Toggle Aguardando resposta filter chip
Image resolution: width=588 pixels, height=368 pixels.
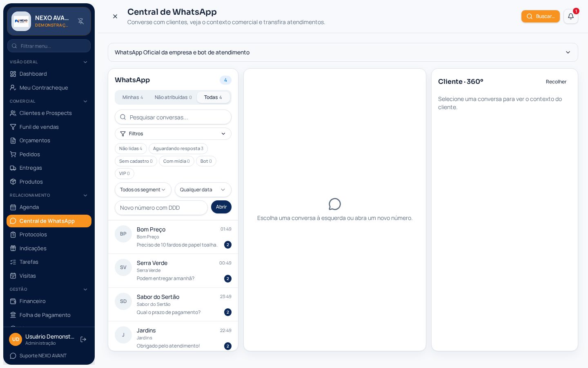[178, 148]
